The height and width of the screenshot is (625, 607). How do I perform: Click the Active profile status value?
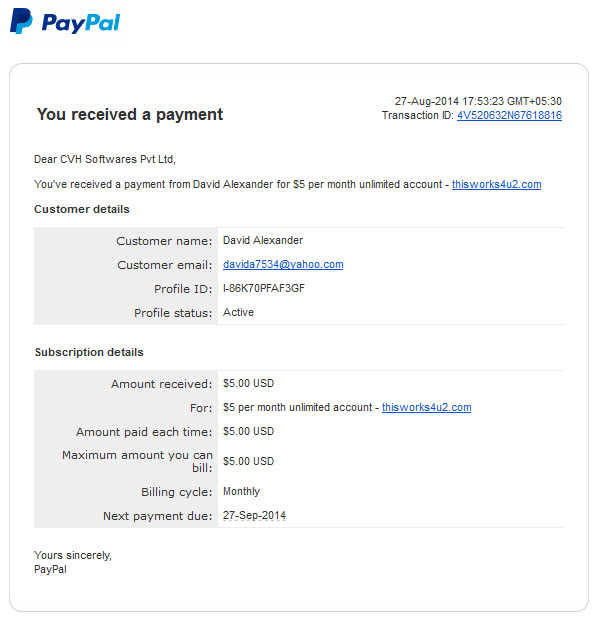click(238, 312)
